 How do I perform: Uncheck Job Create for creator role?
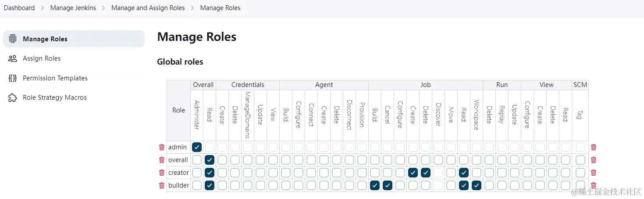coord(413,173)
